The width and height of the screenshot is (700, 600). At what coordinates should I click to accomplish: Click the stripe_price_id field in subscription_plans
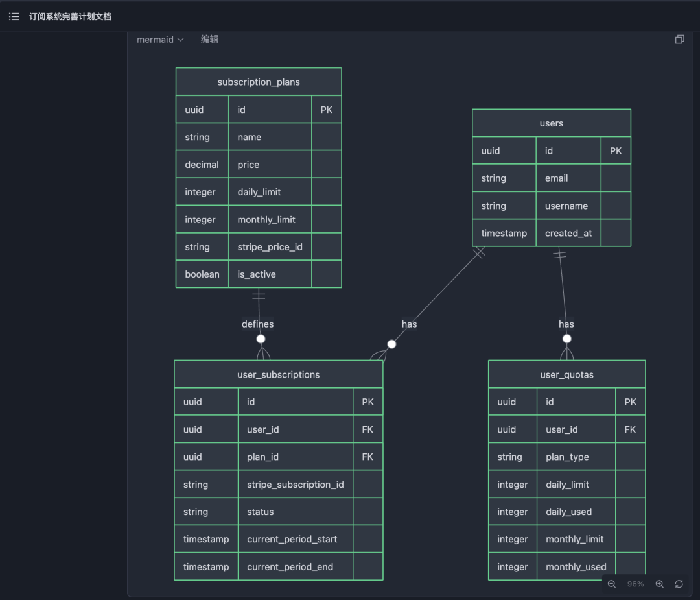tap(270, 247)
